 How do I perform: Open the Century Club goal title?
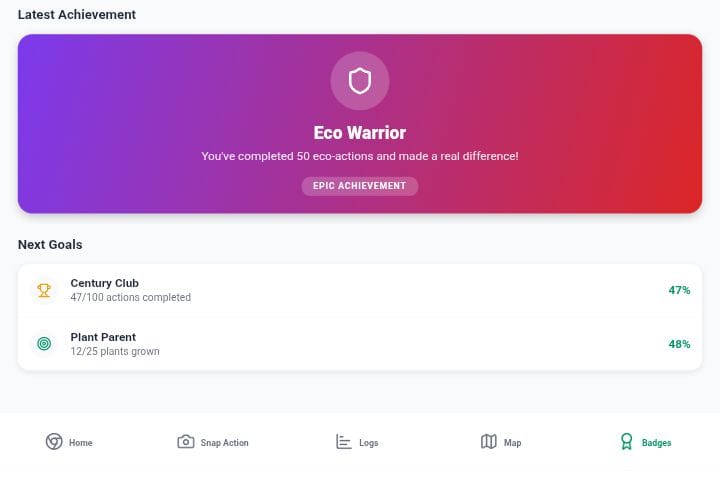105,283
